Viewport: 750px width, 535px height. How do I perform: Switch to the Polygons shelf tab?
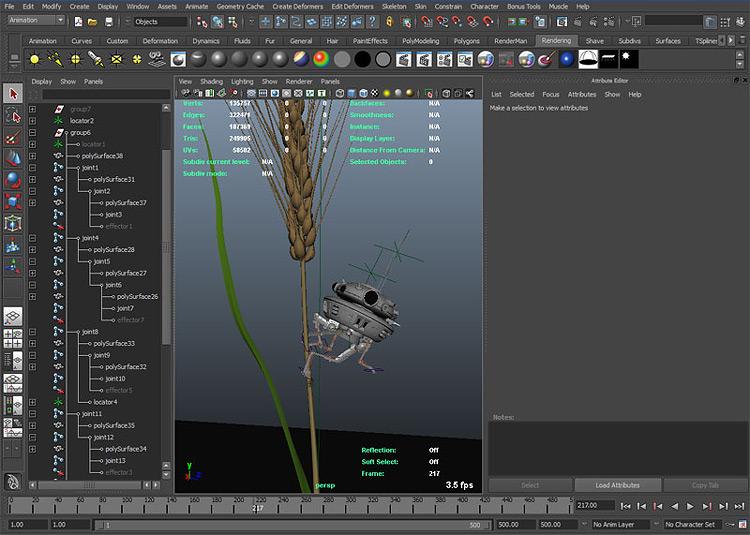[x=466, y=41]
